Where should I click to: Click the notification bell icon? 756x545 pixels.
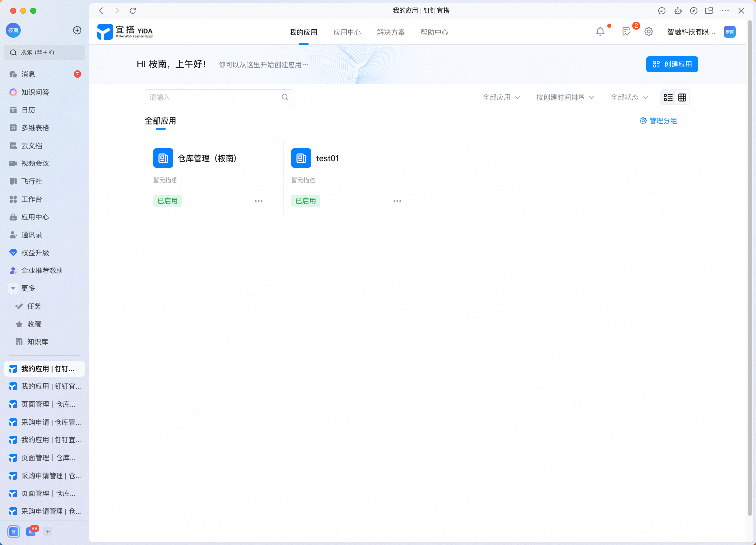(600, 32)
